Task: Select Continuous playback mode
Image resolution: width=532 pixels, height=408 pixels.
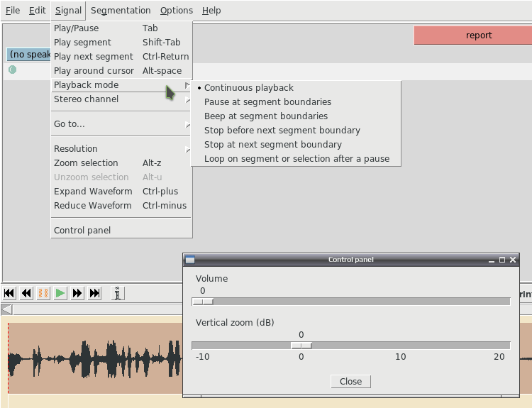Action: coord(296,88)
